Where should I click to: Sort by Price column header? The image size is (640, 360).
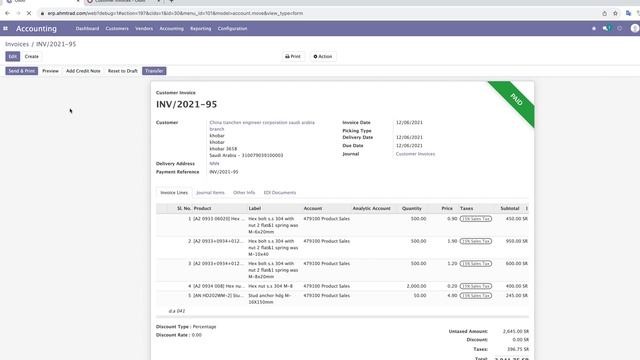pos(447,209)
